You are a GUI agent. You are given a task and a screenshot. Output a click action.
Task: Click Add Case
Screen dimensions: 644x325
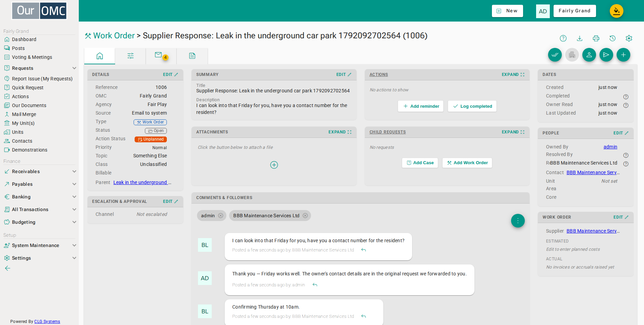click(420, 163)
